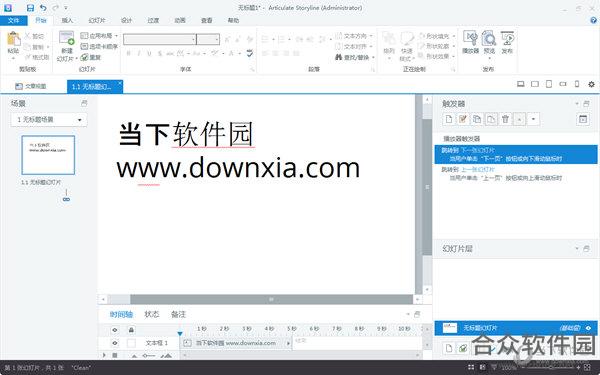Toggle the lock box for 文本框 1
This screenshot has width=600, height=375.
(131, 343)
